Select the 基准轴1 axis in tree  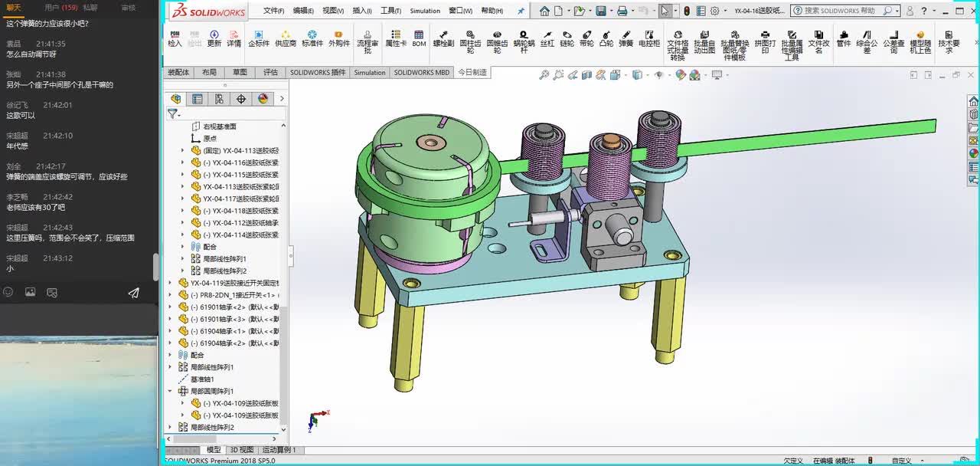(202, 379)
